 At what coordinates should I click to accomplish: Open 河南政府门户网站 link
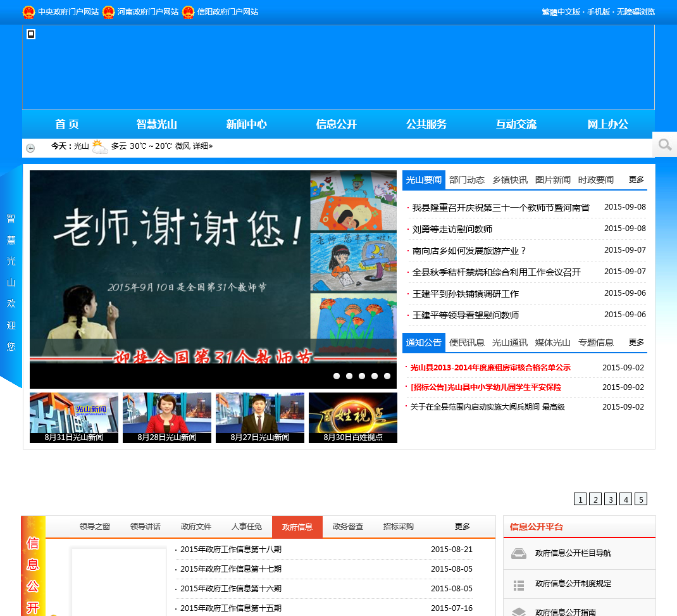coord(147,12)
